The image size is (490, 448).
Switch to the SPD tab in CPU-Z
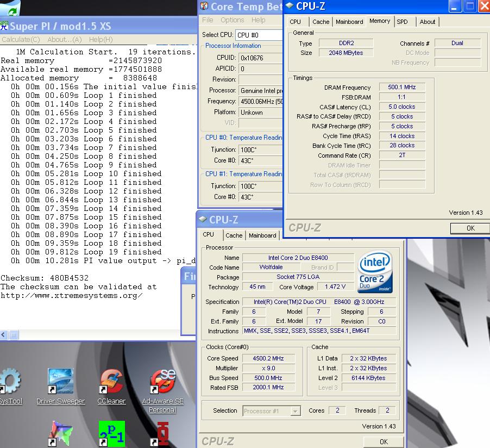402,22
